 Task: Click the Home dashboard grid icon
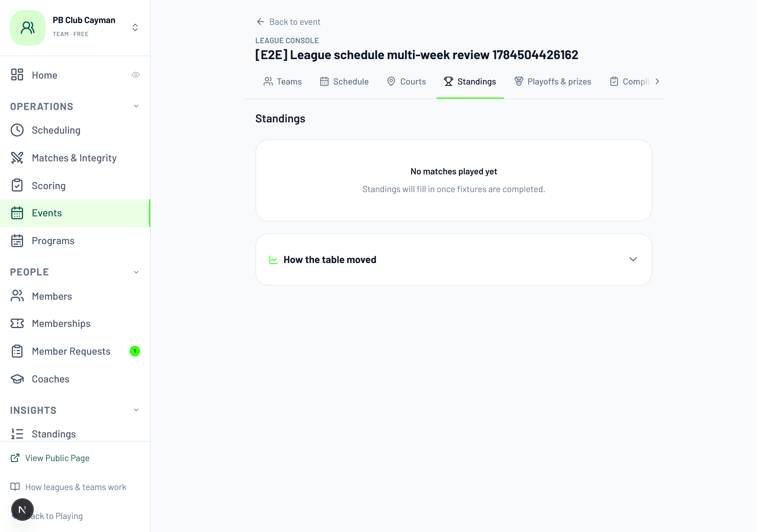click(17, 75)
